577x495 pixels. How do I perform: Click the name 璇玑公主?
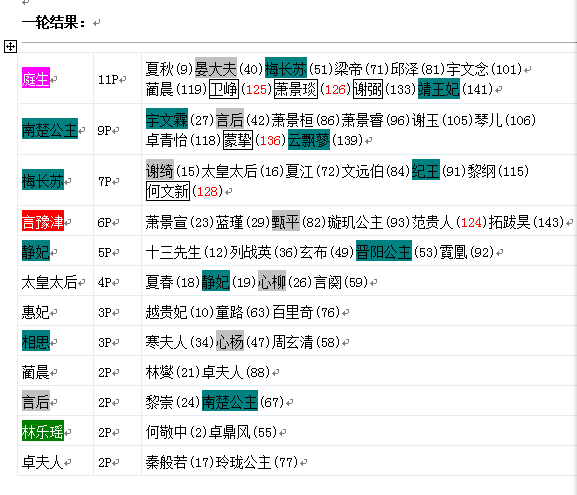(x=356, y=222)
